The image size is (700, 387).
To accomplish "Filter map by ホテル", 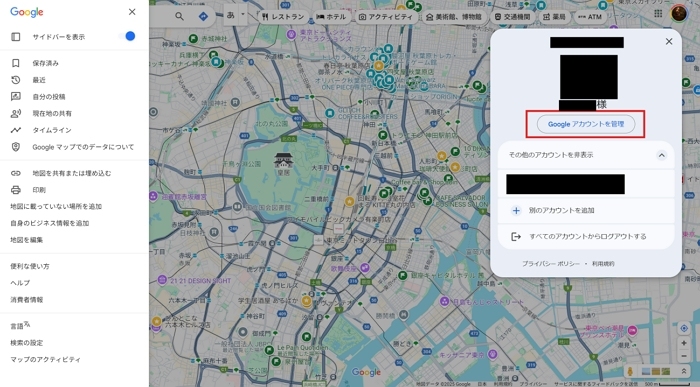I will click(331, 17).
